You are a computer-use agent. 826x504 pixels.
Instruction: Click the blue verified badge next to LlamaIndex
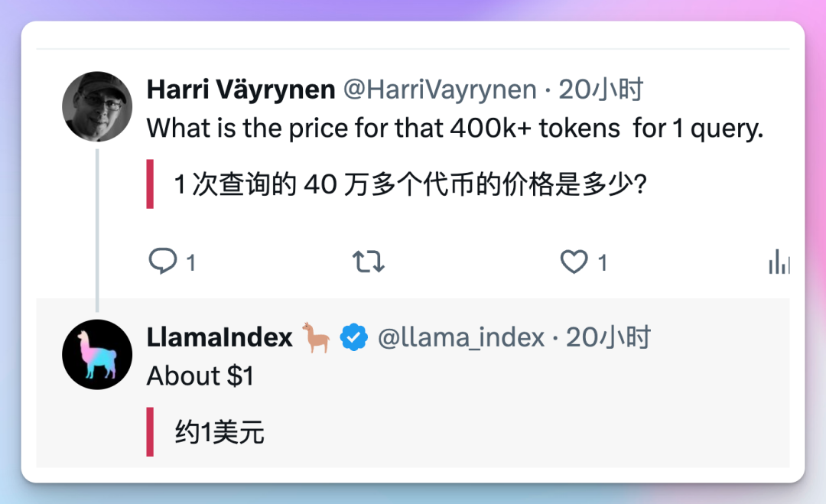click(354, 337)
